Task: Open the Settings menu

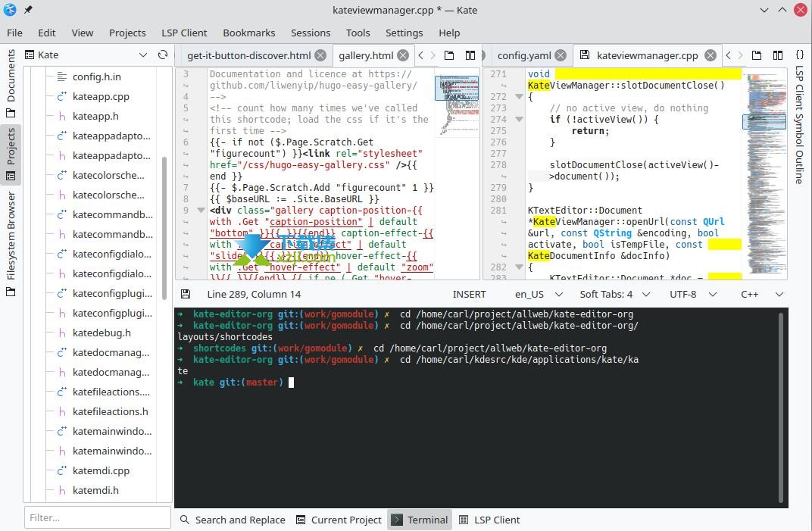Action: click(404, 33)
